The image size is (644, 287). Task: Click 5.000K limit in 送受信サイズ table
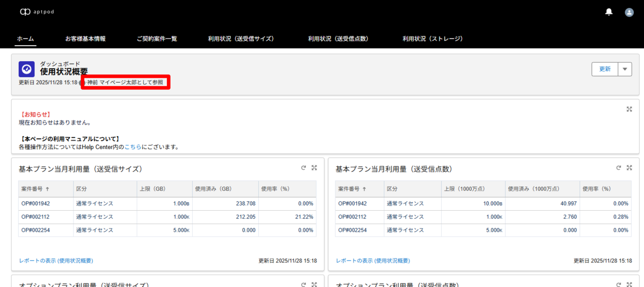point(181,231)
